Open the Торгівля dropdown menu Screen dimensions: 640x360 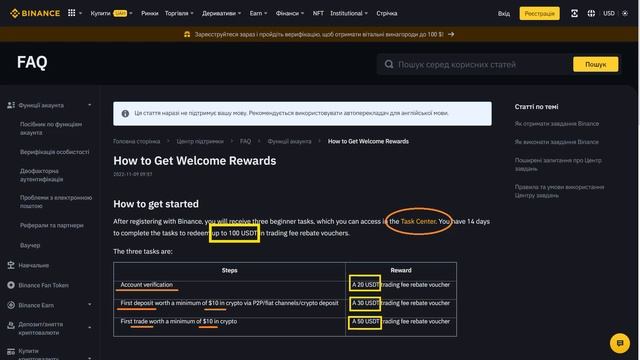[179, 13]
